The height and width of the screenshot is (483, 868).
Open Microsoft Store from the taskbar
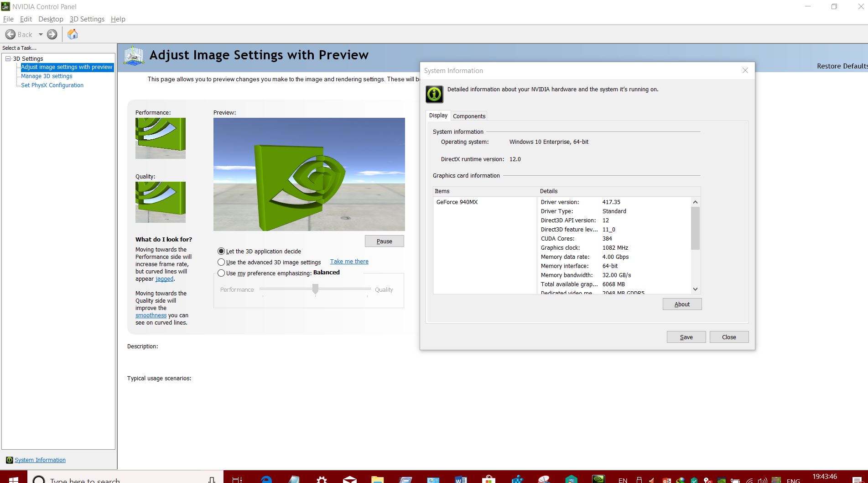tap(489, 479)
